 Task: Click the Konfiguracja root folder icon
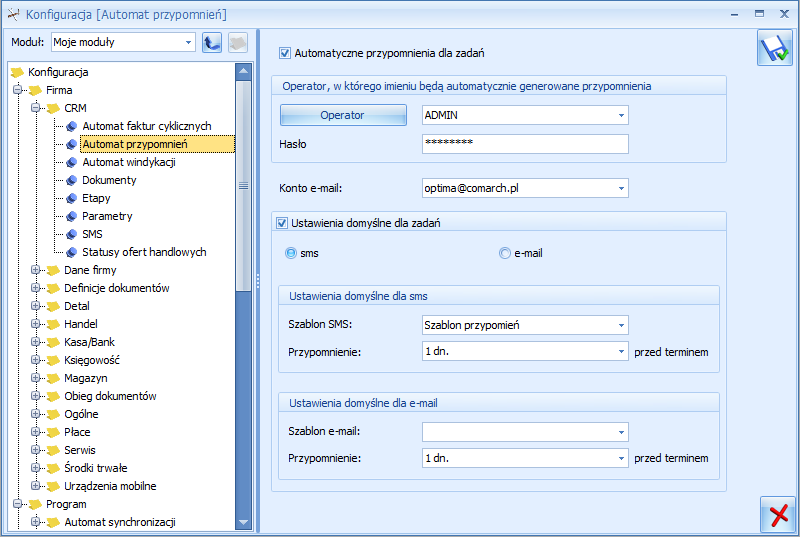coord(17,72)
